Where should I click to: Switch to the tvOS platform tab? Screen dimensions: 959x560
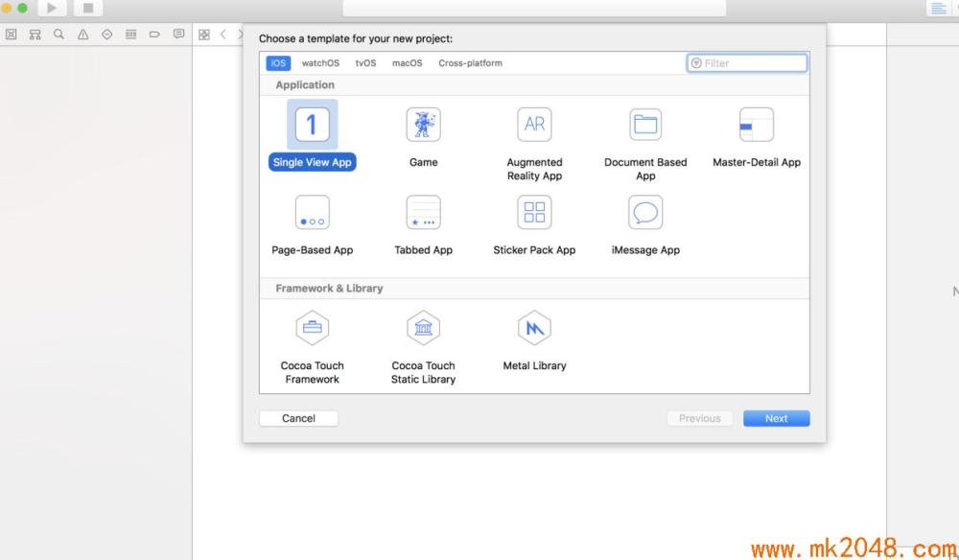coord(365,63)
